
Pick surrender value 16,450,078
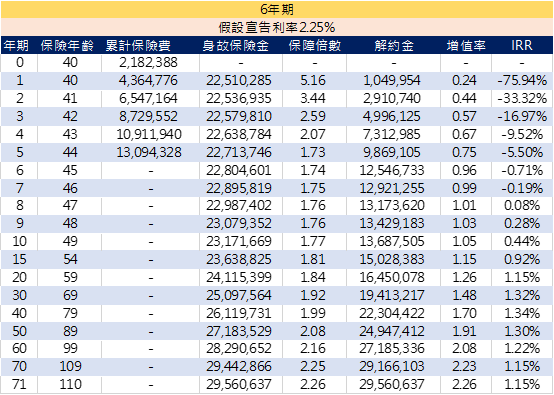[392, 278]
